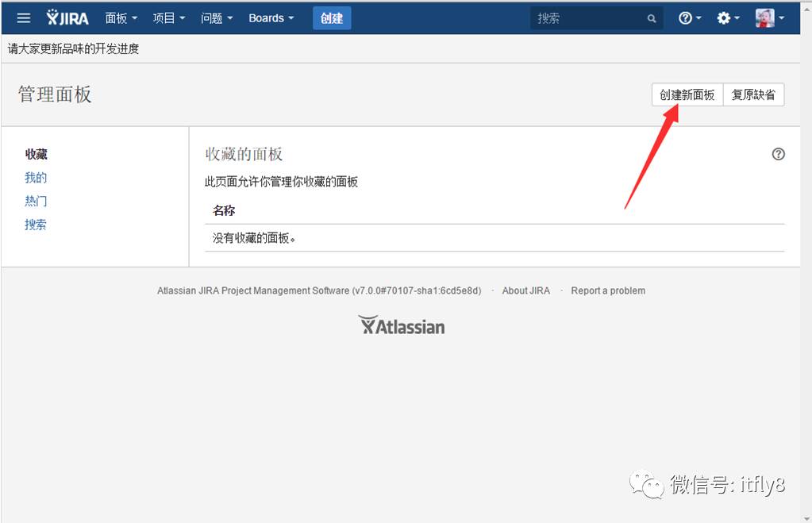Click the JIRA logo
This screenshot has height=523, width=812.
[x=67, y=18]
